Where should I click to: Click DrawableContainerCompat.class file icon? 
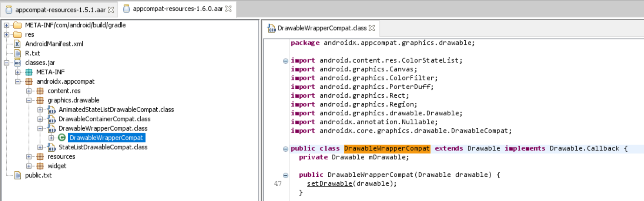point(51,119)
